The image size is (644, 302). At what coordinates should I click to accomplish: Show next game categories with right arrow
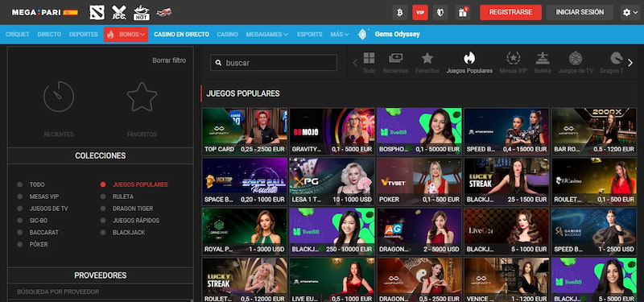click(630, 63)
